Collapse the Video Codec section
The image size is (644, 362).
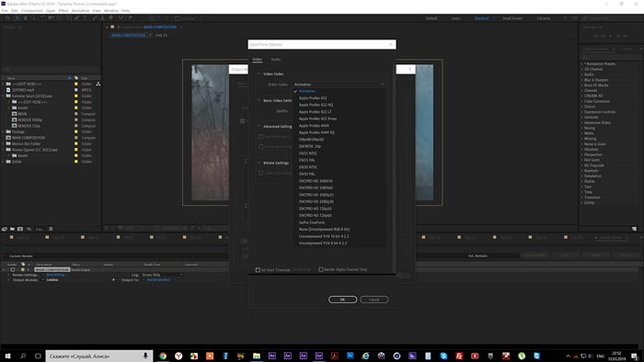point(259,74)
